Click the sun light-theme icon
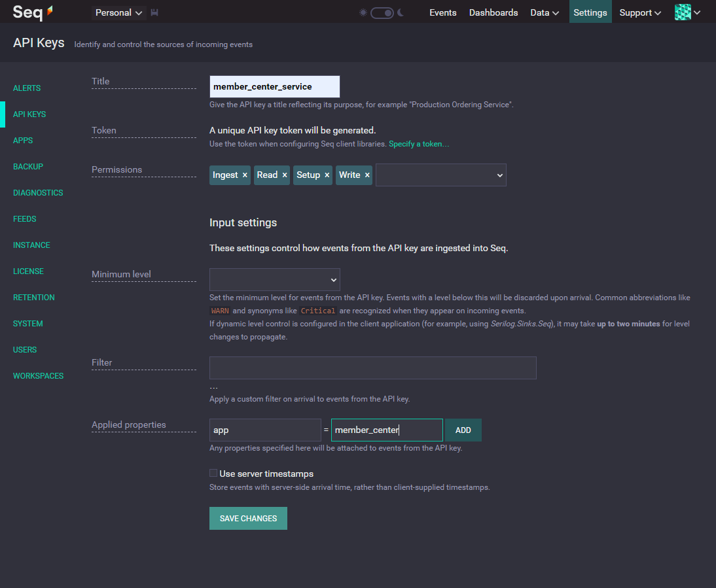Image resolution: width=716 pixels, height=588 pixels. pos(363,13)
